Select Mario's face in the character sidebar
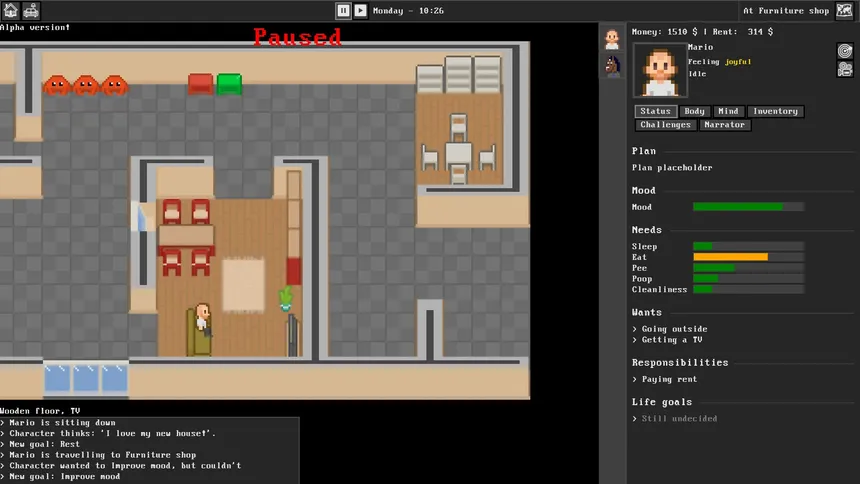 (x=612, y=40)
